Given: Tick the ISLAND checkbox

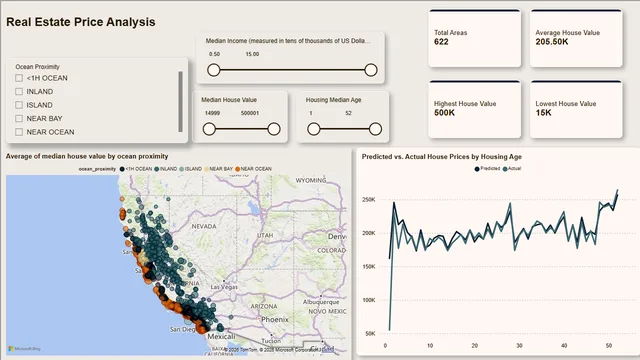Looking at the screenshot, I should pyautogui.click(x=19, y=105).
